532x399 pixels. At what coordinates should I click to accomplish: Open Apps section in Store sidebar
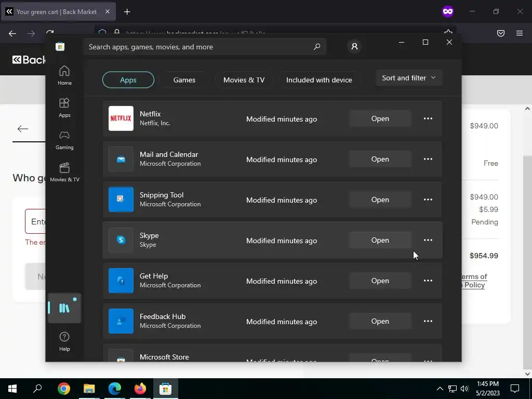point(64,108)
